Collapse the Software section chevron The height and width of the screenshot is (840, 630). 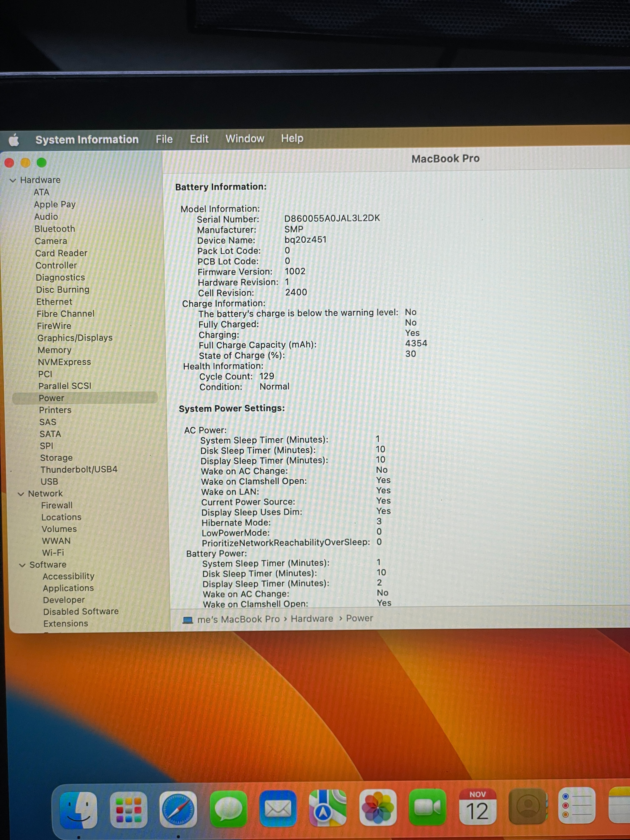pos(22,565)
